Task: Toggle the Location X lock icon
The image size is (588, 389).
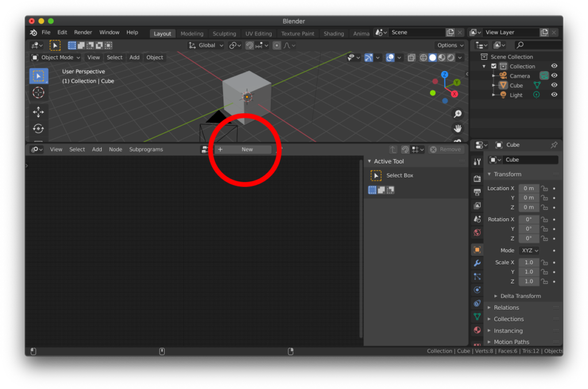Action: coord(544,188)
